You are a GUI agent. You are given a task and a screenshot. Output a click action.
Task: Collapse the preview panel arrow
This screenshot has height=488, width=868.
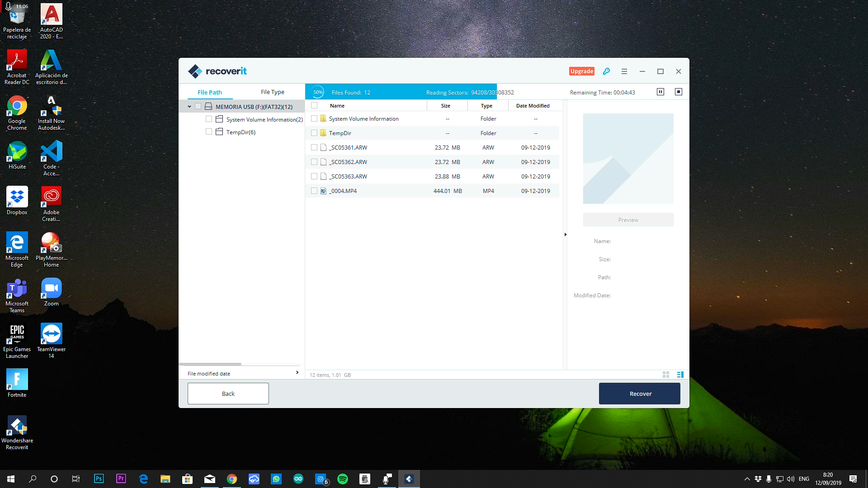pyautogui.click(x=566, y=235)
